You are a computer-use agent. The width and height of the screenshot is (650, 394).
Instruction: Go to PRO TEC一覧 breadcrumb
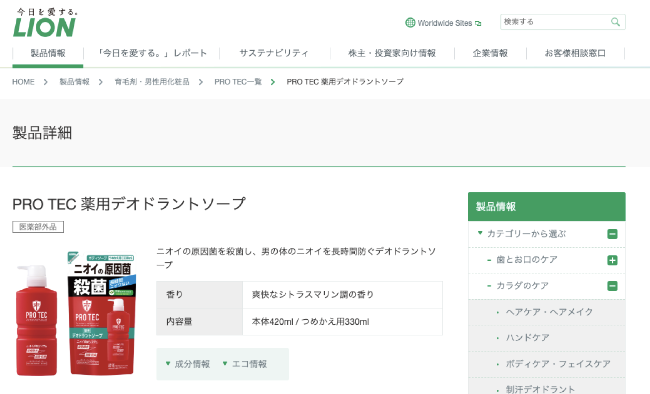point(238,82)
